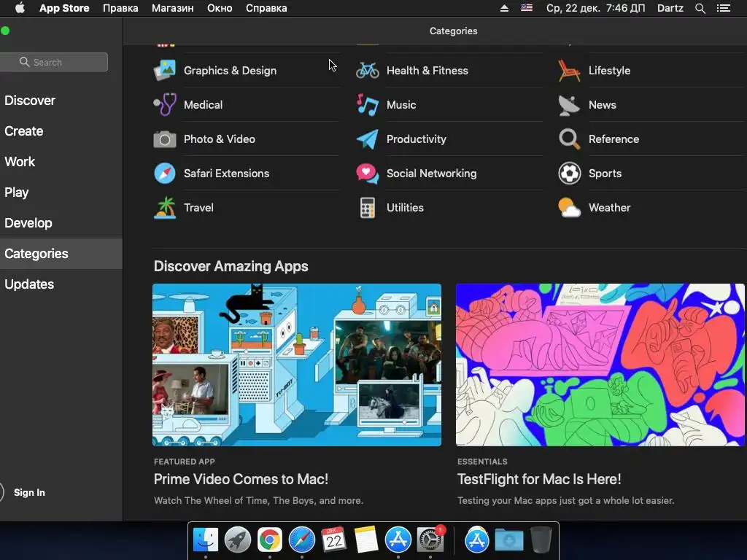Open the Weather category label
Screen dimensions: 747x560
(x=609, y=208)
